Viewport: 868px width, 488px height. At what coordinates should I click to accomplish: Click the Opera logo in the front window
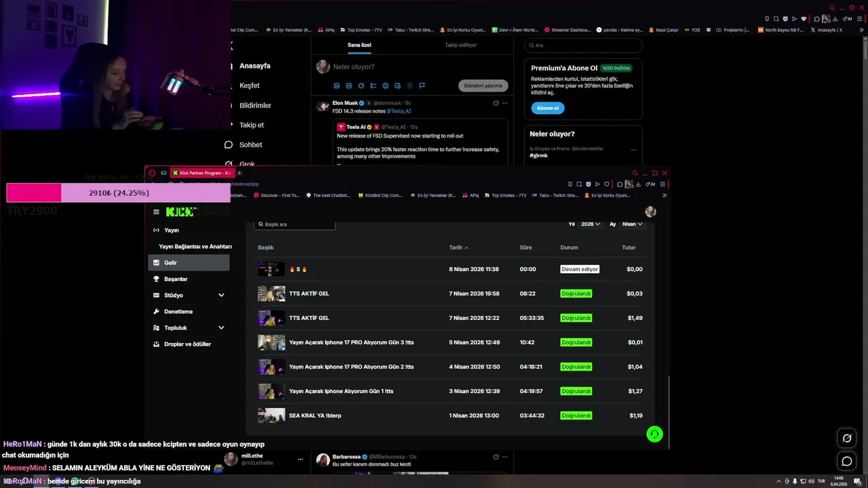coord(152,173)
